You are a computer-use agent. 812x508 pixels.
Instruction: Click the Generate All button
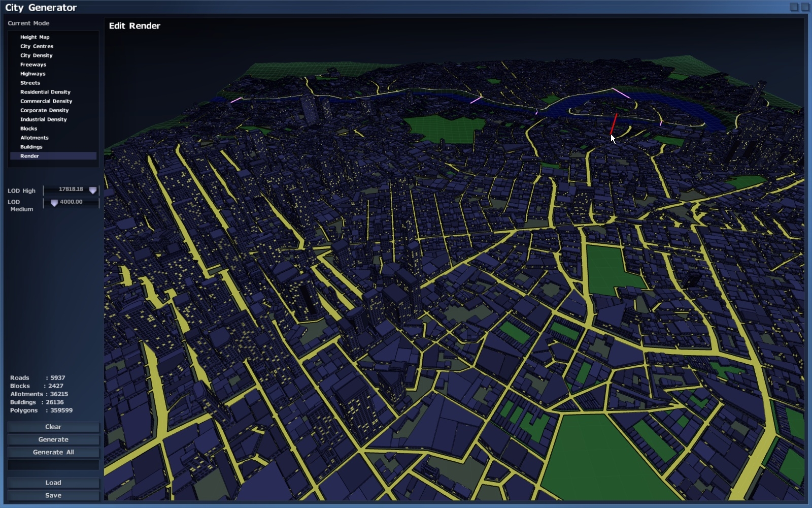click(x=53, y=452)
